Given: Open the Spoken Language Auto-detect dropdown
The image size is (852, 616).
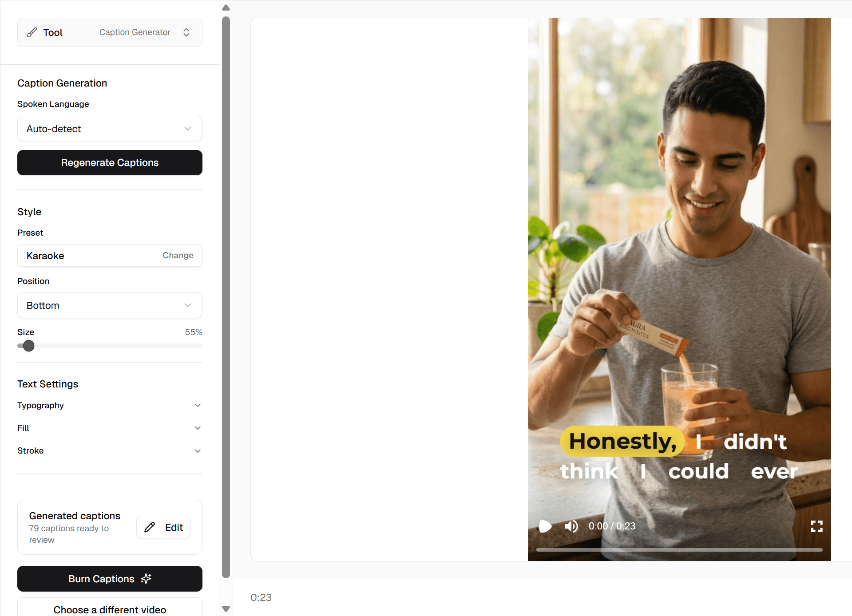Looking at the screenshot, I should pos(110,129).
